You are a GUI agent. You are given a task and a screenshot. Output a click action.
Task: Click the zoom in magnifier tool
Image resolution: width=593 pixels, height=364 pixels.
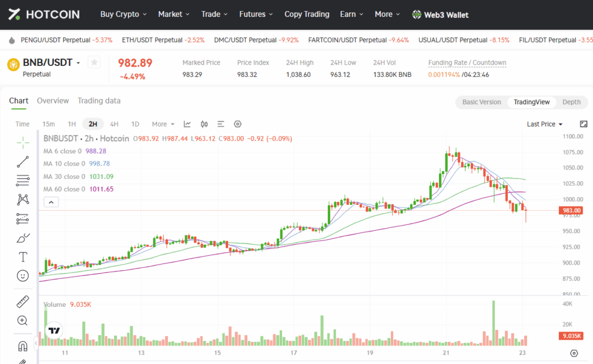tap(23, 321)
